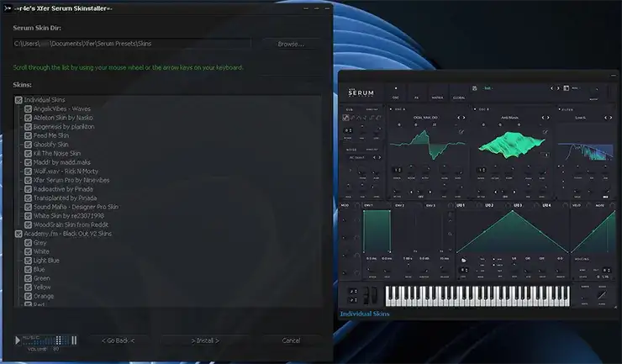Select previous OSC A wavetable
The width and height of the screenshot is (622, 364).
459,118
